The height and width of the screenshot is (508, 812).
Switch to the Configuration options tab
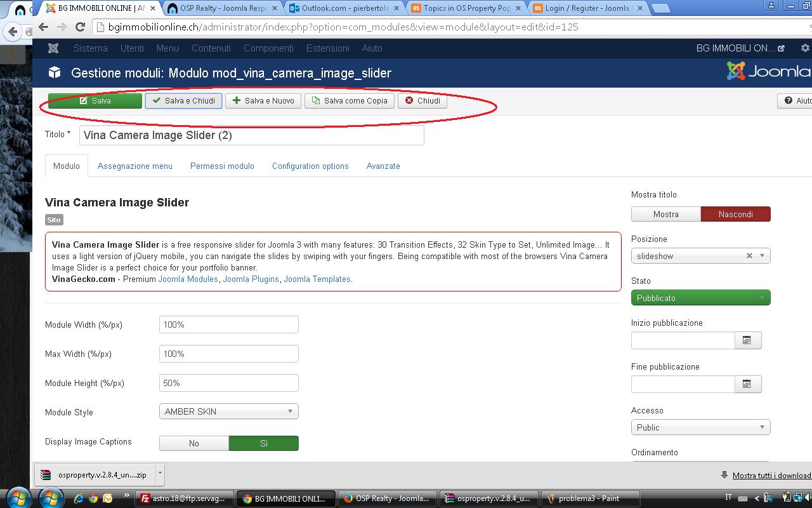pos(310,166)
